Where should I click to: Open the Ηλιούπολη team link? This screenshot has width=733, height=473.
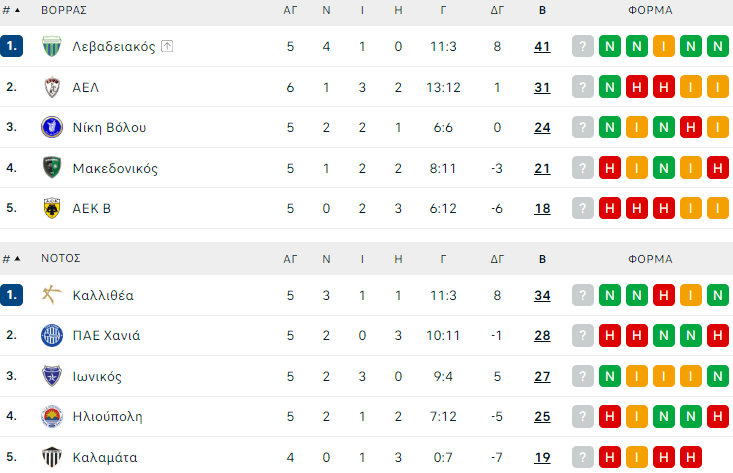107,416
